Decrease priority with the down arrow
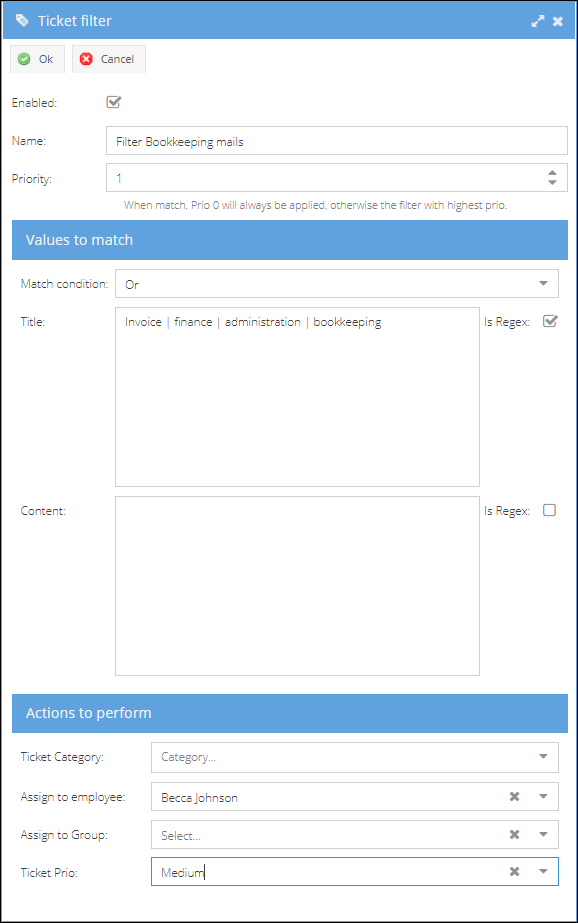 pyautogui.click(x=552, y=182)
